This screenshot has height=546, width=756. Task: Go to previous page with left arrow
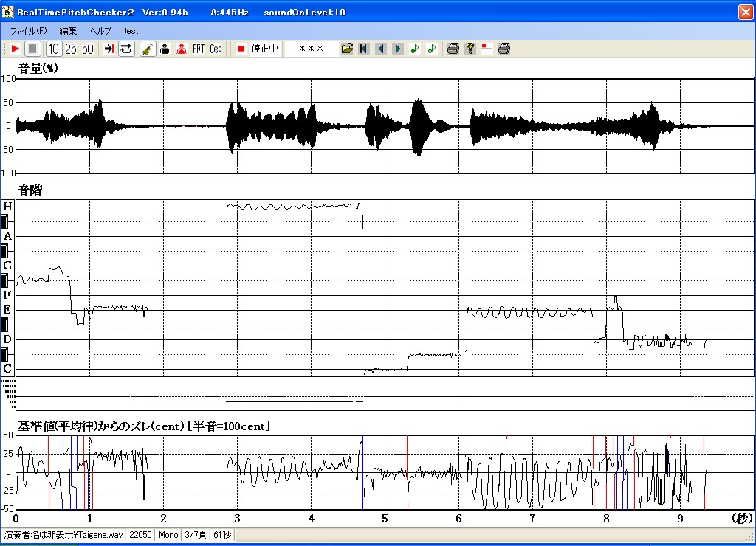(x=381, y=49)
